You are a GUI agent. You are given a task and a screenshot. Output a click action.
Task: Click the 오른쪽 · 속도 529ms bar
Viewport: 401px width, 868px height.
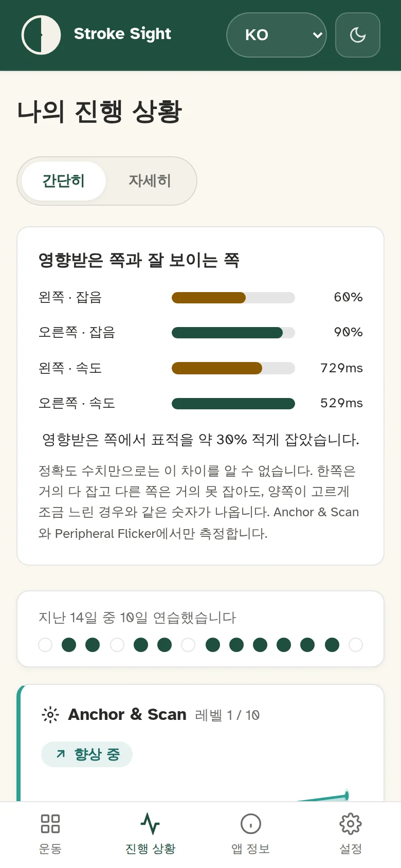coord(233,403)
